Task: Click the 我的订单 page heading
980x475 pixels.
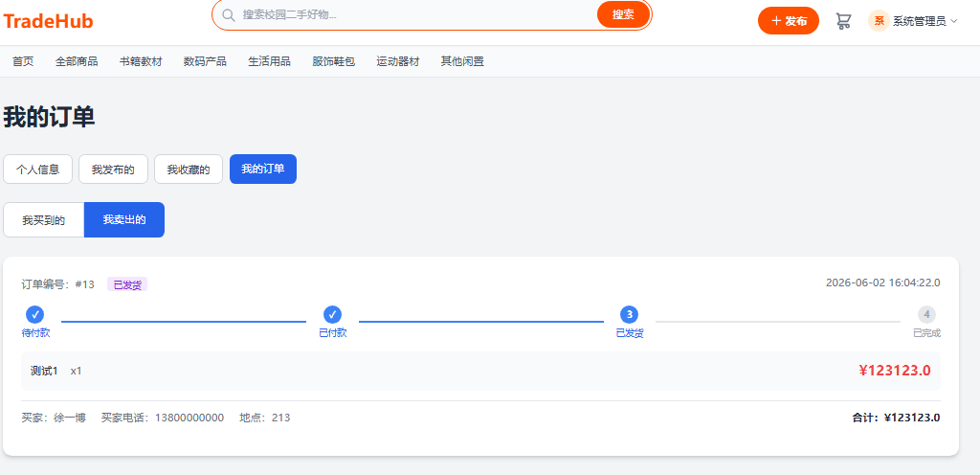Action: click(x=50, y=118)
